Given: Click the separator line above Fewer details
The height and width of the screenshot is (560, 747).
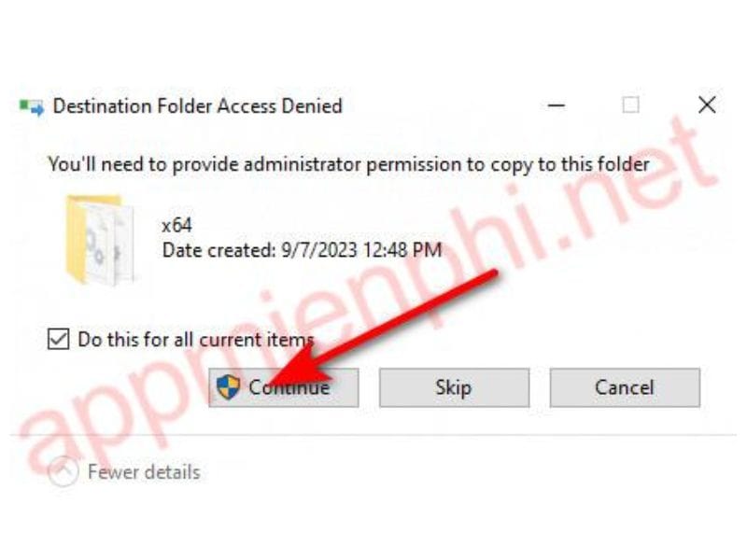Looking at the screenshot, I should coord(373,435).
